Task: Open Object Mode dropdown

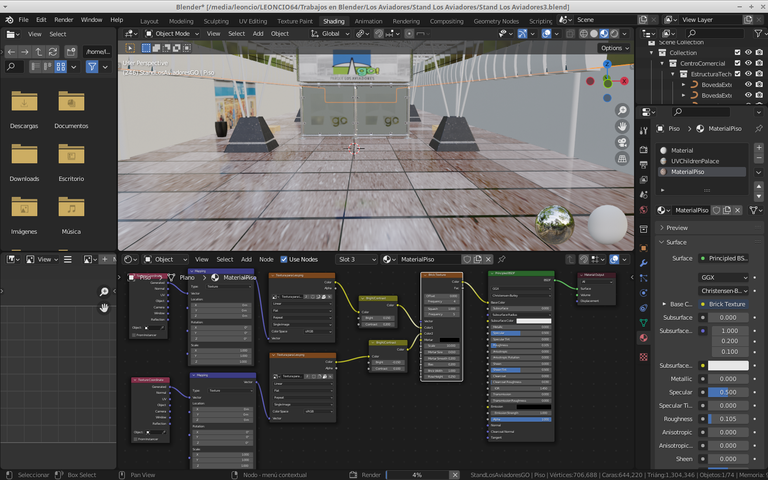Action: pos(172,34)
